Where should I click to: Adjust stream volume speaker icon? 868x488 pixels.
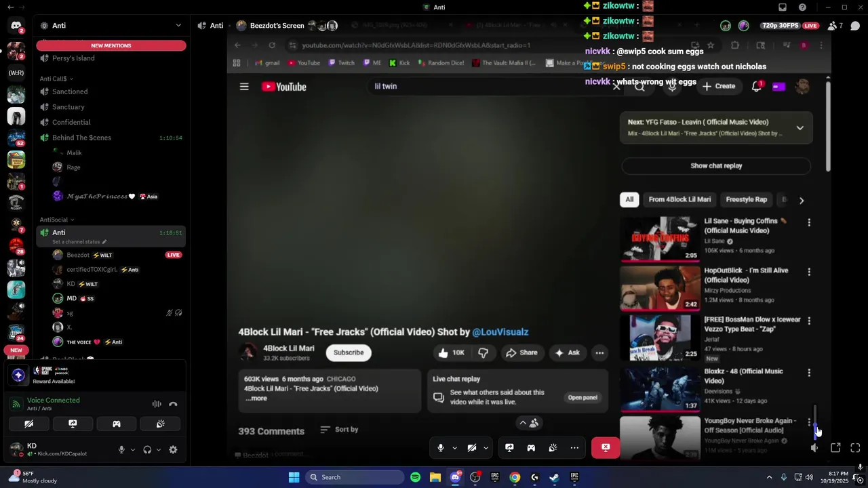coord(814,448)
